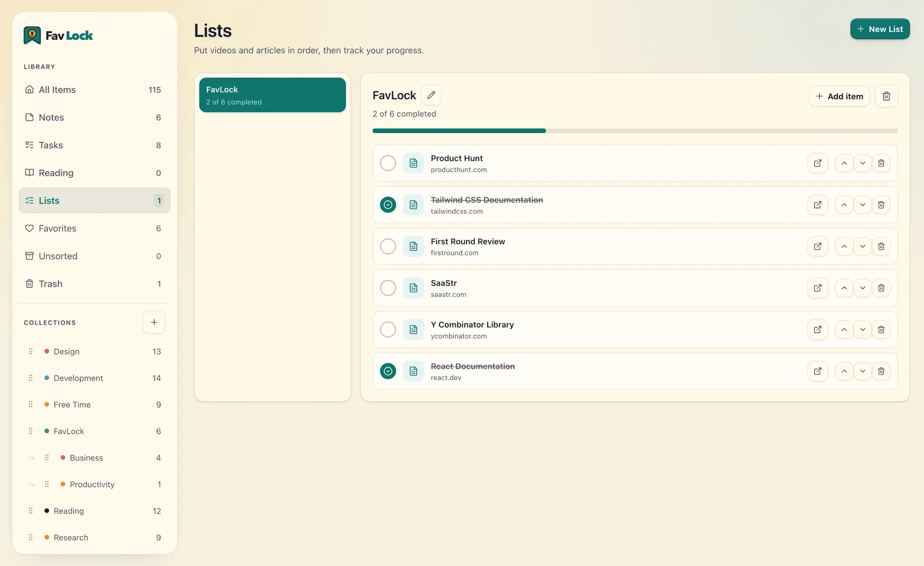Mark First Round Review as completed

388,246
